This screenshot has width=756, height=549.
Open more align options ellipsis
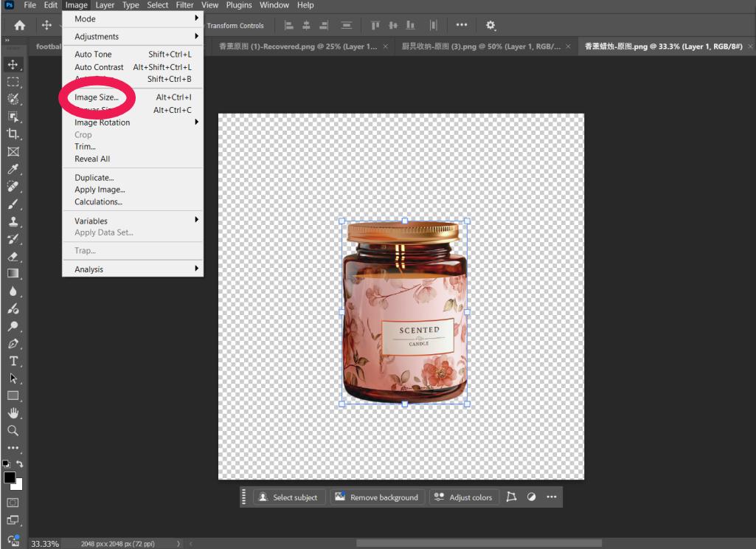coord(462,24)
